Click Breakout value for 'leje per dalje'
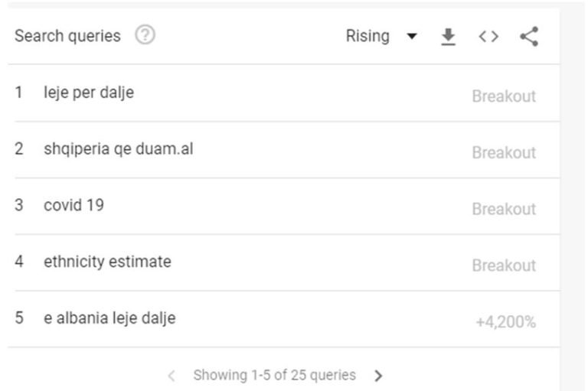Image resolution: width=588 pixels, height=391 pixels. click(504, 96)
